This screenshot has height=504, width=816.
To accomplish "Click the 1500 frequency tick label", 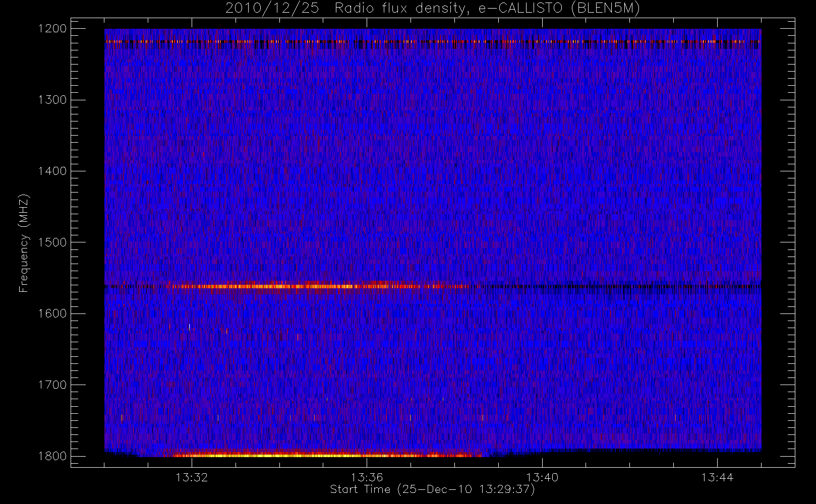I will pyautogui.click(x=52, y=242).
